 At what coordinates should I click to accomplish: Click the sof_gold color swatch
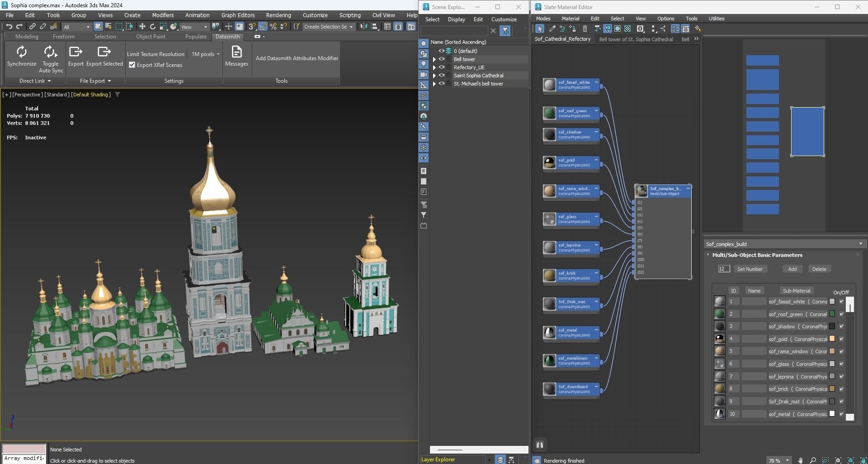[832, 339]
